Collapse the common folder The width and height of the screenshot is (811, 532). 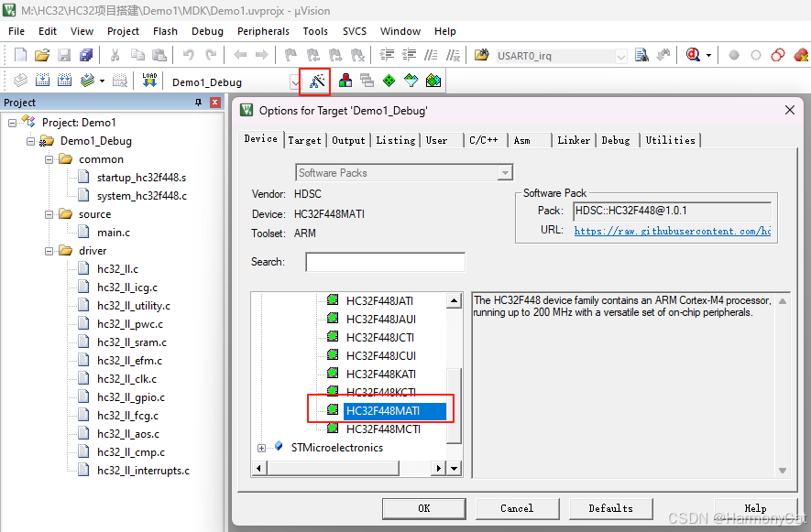tap(49, 159)
